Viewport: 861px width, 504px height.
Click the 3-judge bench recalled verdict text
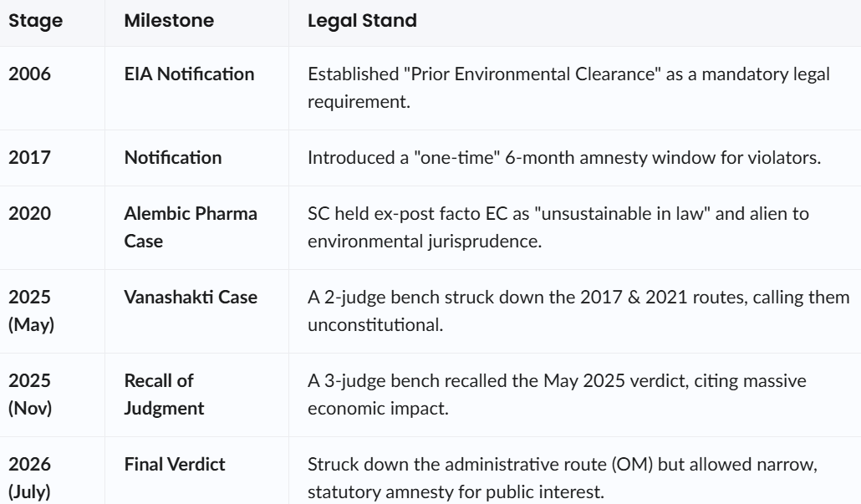[x=557, y=395]
